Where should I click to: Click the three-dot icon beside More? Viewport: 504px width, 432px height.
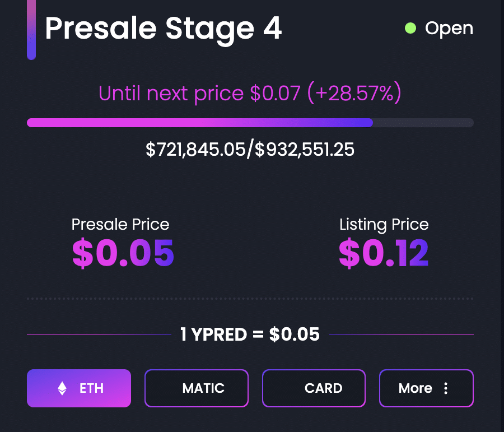[x=446, y=388]
